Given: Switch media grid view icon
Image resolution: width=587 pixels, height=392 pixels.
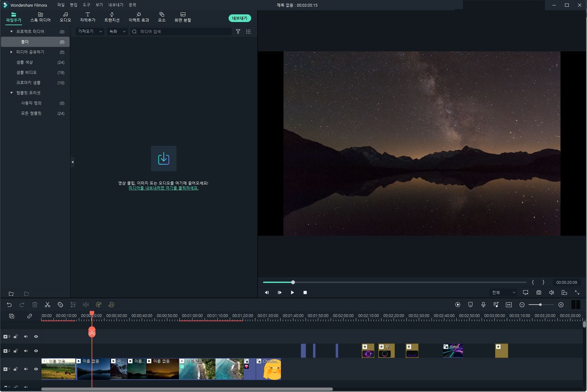Looking at the screenshot, I should click(x=248, y=32).
